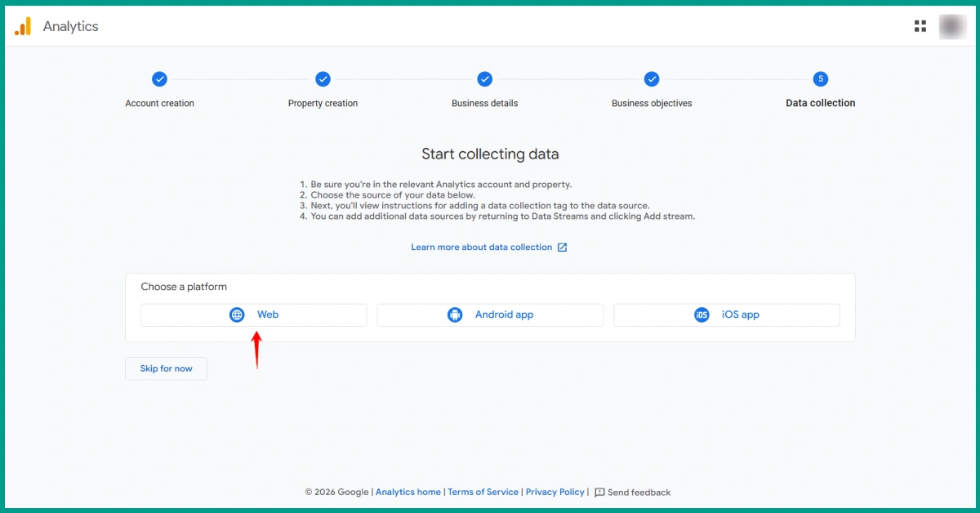Click the Business objectives checkmark icon
The height and width of the screenshot is (513, 980).
(x=652, y=79)
